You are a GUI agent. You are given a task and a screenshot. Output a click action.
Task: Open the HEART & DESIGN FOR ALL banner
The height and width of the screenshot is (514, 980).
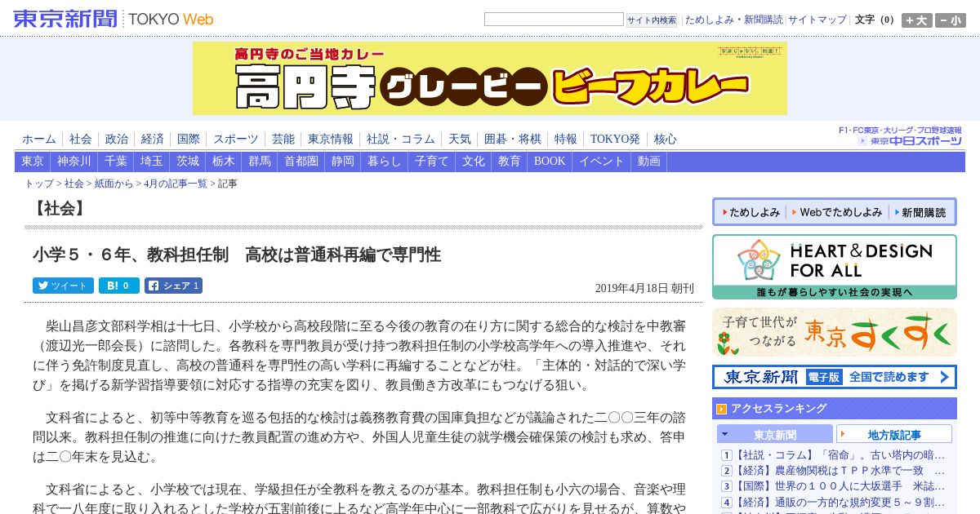835,267
